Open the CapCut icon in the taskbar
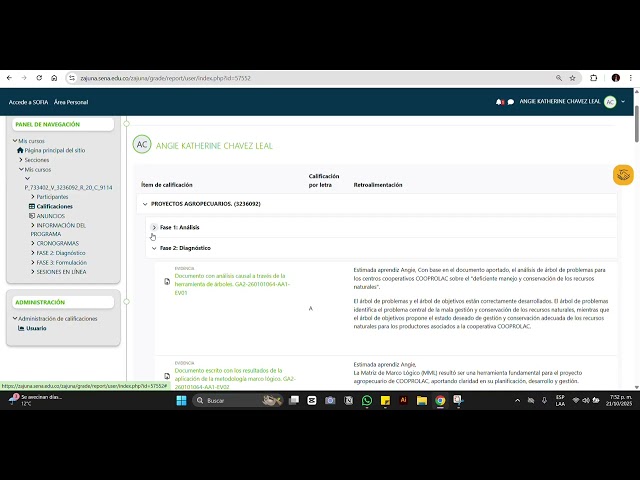 coord(312,400)
